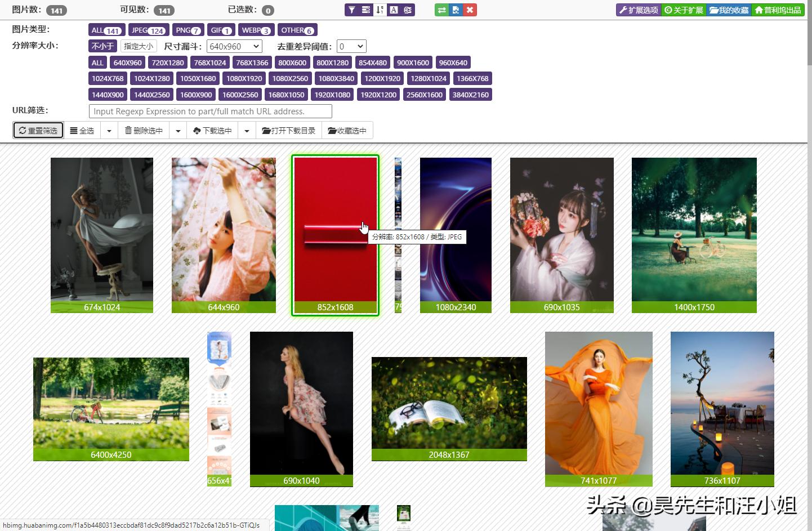
Task: Open 扩展选项 extension options
Action: pyautogui.click(x=639, y=10)
